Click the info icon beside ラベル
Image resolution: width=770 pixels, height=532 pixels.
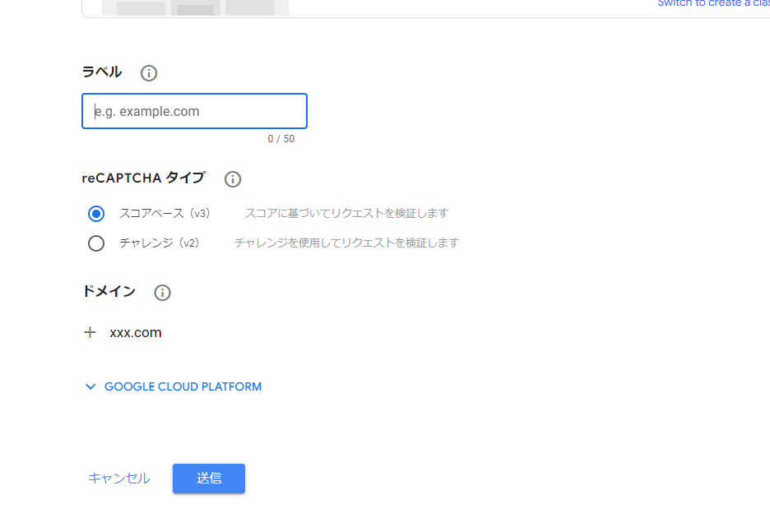[x=149, y=73]
